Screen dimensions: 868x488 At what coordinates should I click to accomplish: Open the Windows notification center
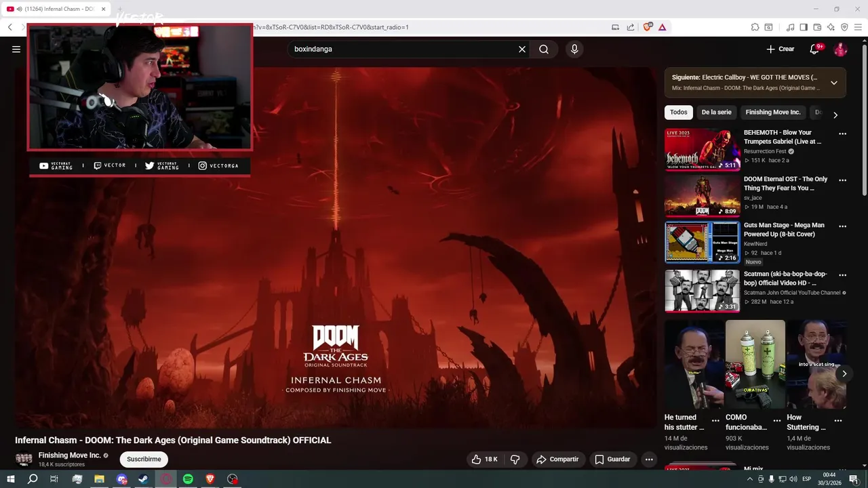(854, 479)
